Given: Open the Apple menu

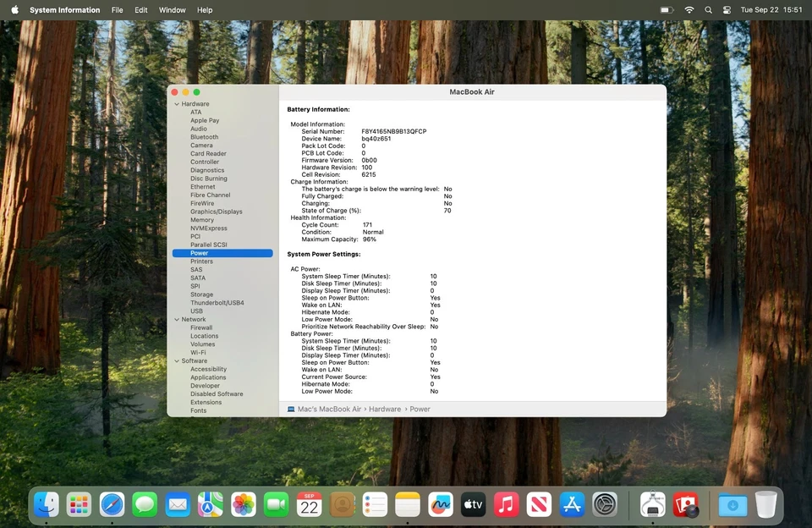Looking at the screenshot, I should click(x=14, y=10).
